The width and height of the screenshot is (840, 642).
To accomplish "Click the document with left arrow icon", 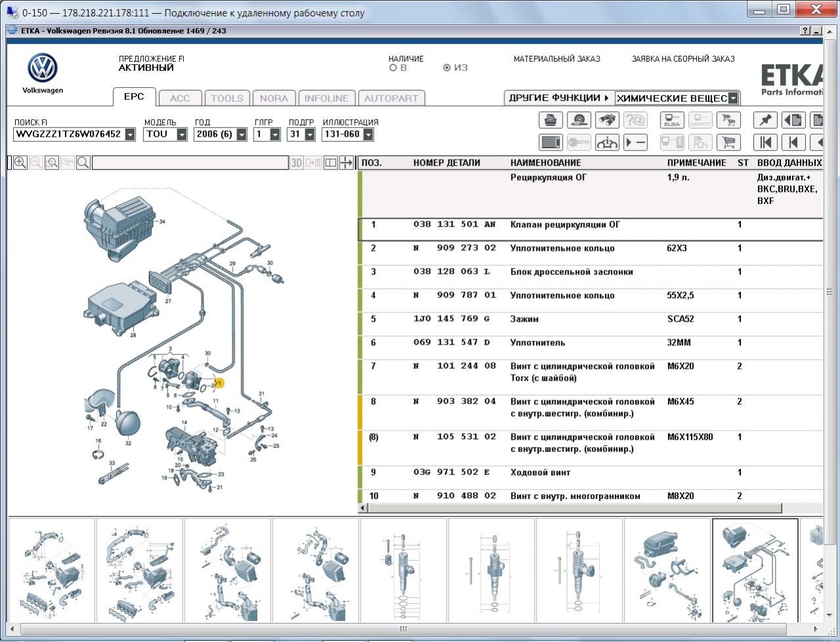I will tap(793, 120).
